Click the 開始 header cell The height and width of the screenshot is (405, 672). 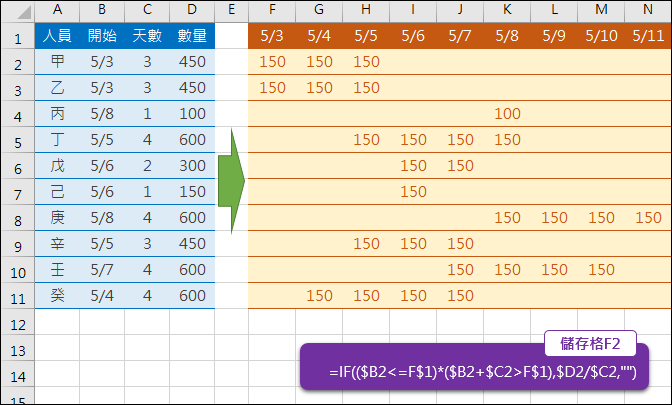tap(102, 36)
